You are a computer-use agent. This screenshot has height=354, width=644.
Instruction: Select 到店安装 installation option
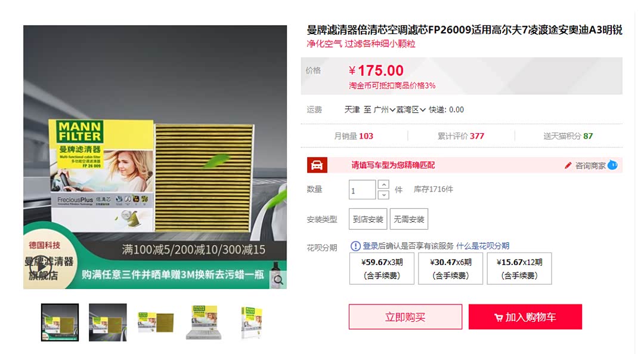tap(368, 219)
